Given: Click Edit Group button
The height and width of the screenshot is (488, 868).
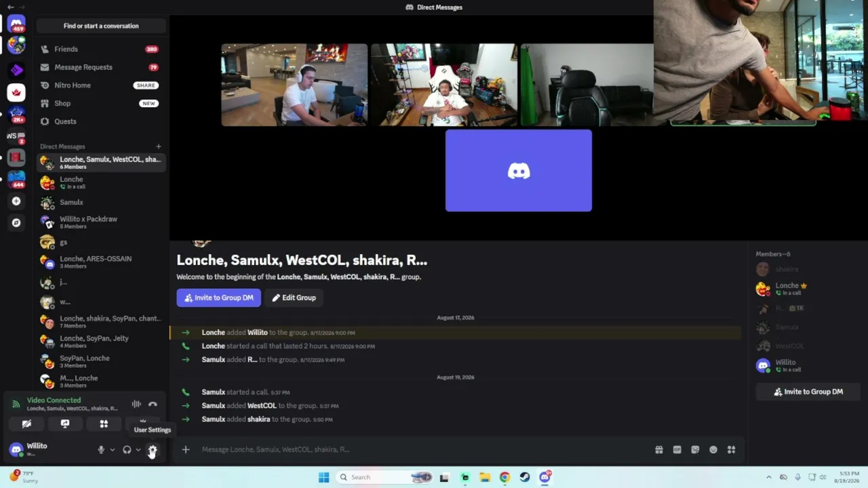Looking at the screenshot, I should 294,298.
